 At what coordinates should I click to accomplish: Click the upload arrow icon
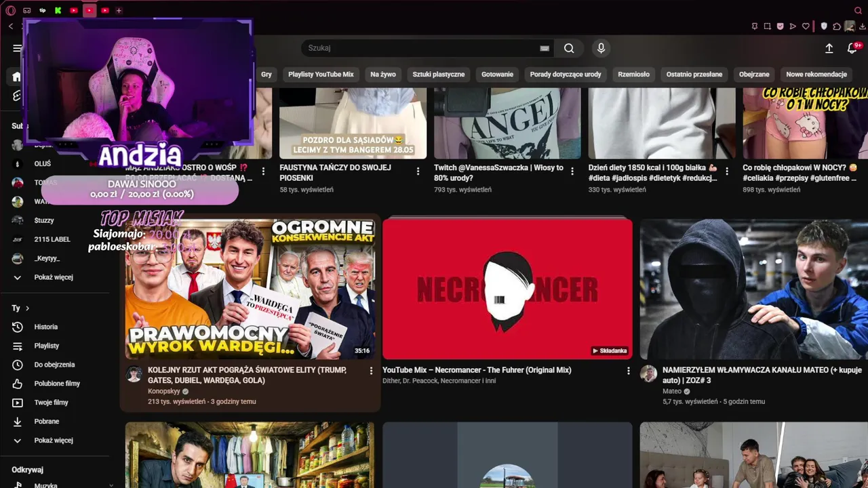pyautogui.click(x=829, y=48)
